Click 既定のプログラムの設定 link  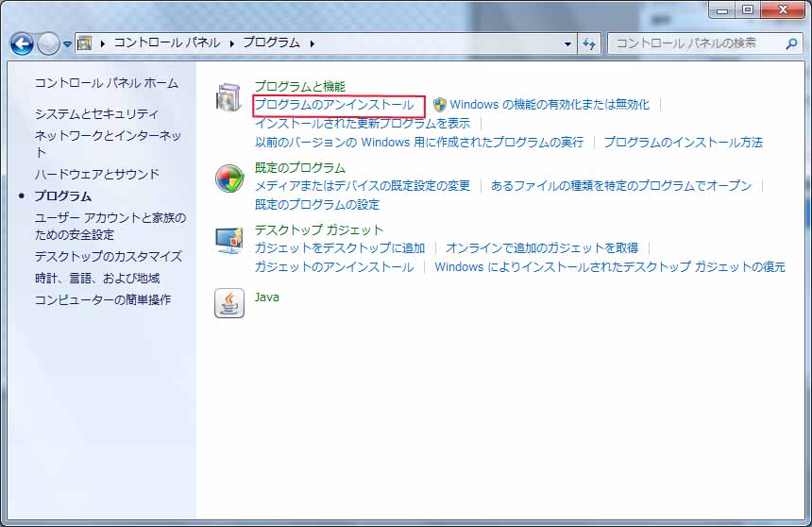[317, 205]
